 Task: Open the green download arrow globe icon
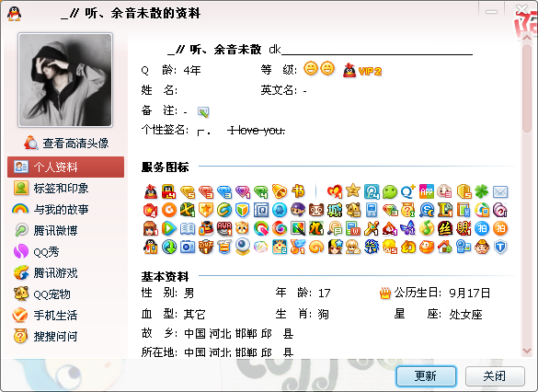[169, 247]
